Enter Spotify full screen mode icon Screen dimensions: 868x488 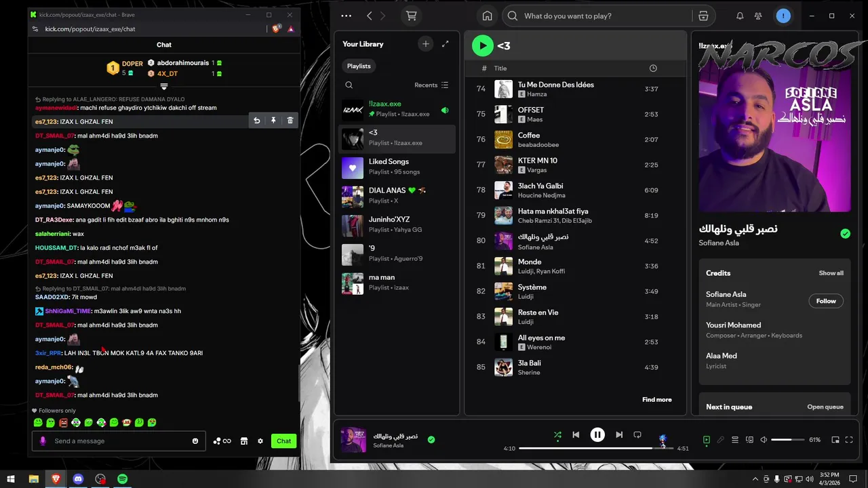pos(849,440)
